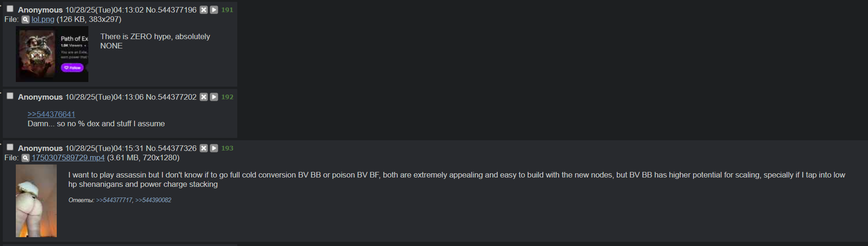Open the arrow menu on post 191
The height and width of the screenshot is (246, 868).
click(x=214, y=10)
